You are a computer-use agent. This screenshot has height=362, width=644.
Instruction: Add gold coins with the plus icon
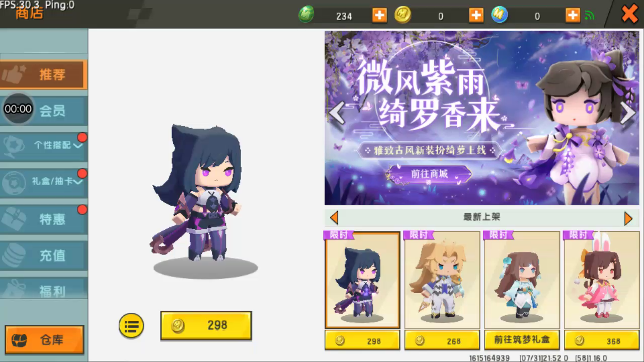tap(476, 16)
